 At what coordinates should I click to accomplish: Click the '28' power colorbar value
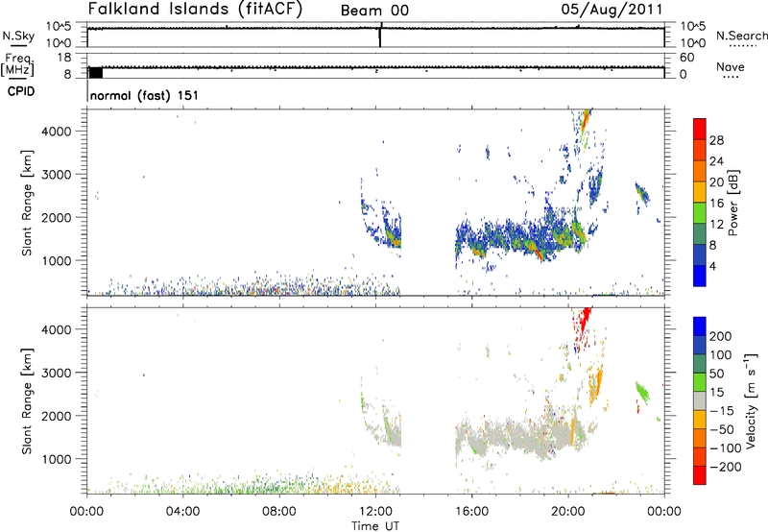(x=716, y=140)
